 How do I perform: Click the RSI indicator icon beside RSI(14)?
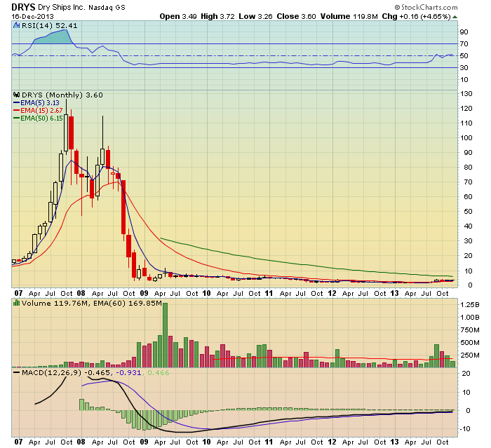(16, 25)
